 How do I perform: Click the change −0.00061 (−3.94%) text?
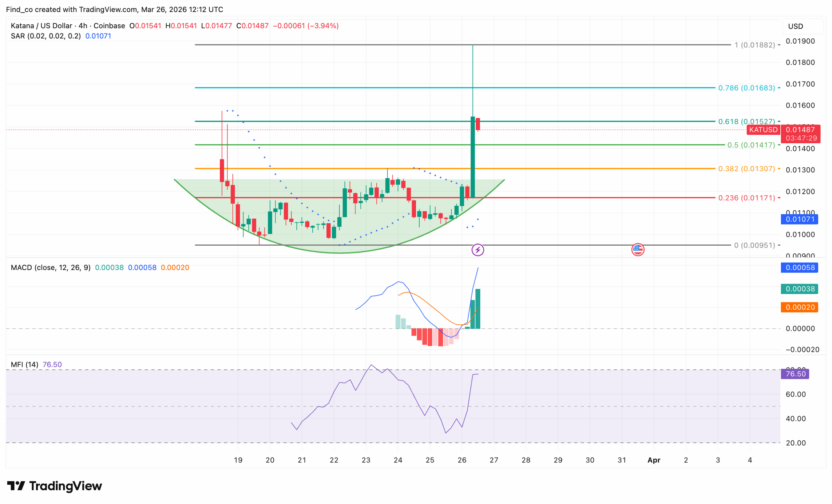tap(305, 26)
